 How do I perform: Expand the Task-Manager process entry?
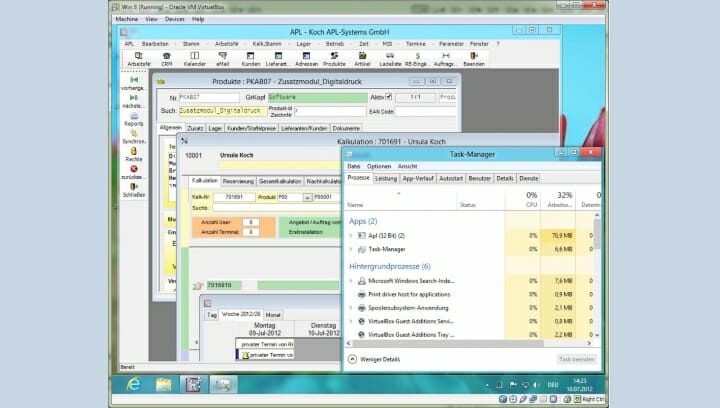click(351, 249)
